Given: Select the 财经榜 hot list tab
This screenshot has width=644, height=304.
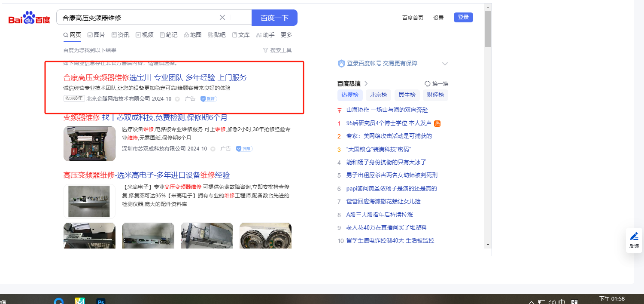Looking at the screenshot, I should (435, 95).
